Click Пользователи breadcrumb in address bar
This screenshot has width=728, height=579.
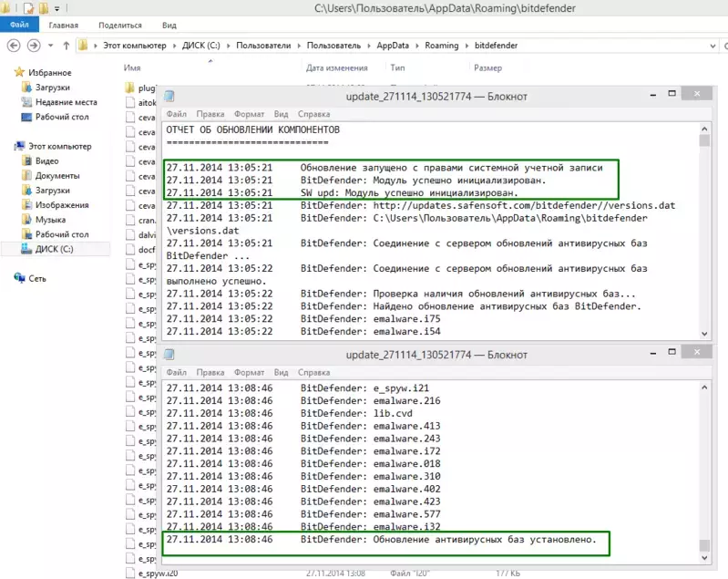click(263, 45)
